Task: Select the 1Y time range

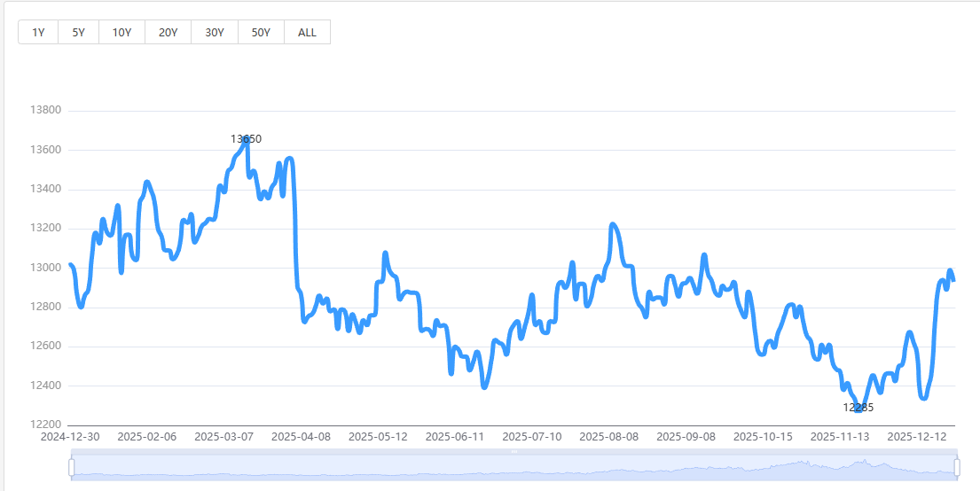Action: [38, 33]
